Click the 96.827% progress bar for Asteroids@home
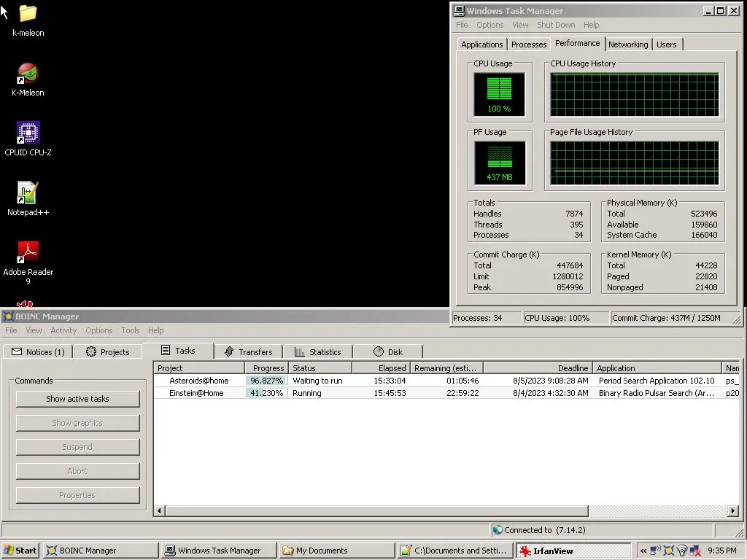Image resolution: width=747 pixels, height=560 pixels. tap(267, 381)
